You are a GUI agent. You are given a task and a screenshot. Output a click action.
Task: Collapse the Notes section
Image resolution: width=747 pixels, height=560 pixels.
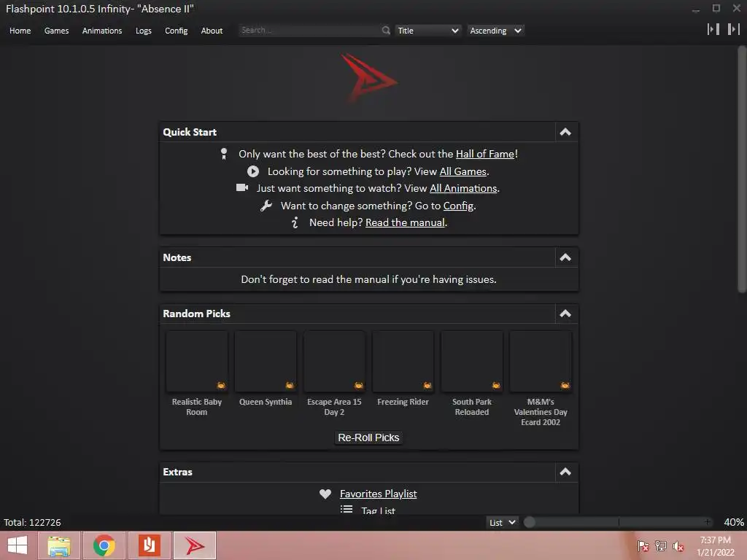click(x=565, y=257)
